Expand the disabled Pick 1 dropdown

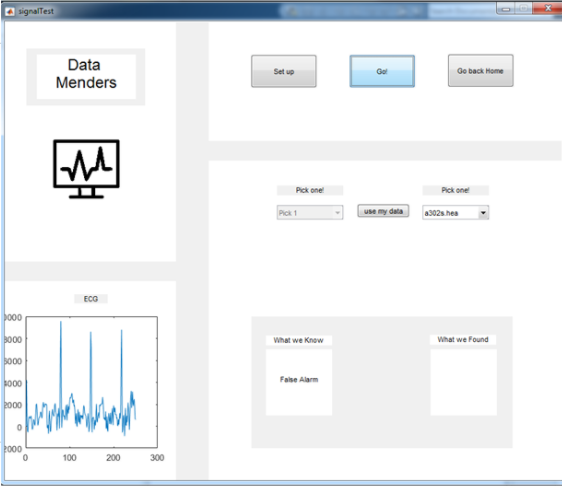click(310, 213)
